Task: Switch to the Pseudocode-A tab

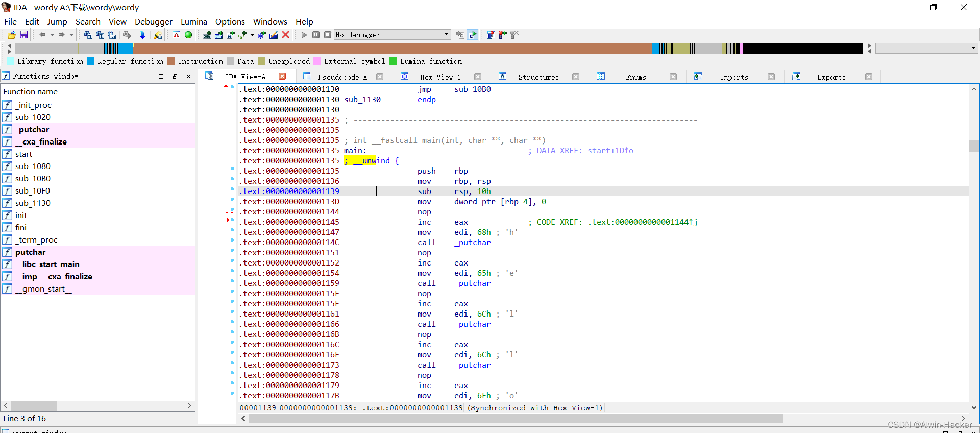Action: coord(342,77)
